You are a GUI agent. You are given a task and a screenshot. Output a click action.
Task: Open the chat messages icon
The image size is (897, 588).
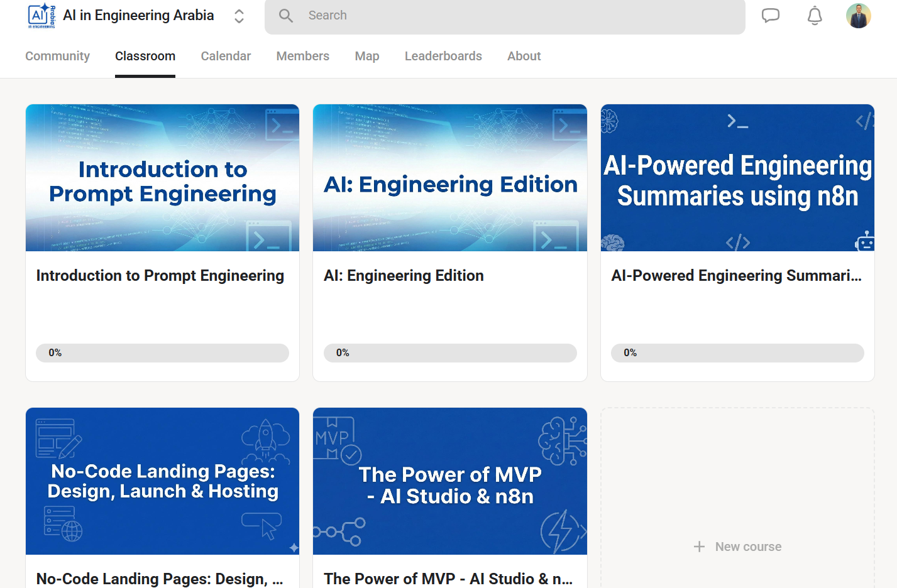pos(770,16)
